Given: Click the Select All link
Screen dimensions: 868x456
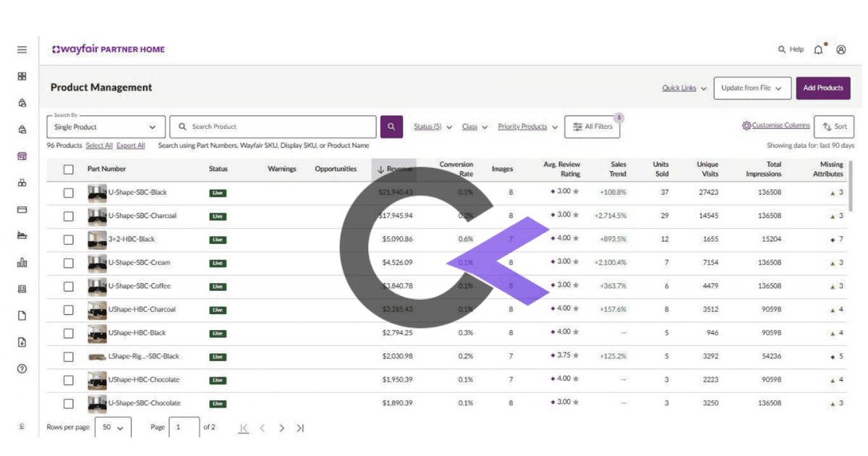Looking at the screenshot, I should click(x=99, y=145).
